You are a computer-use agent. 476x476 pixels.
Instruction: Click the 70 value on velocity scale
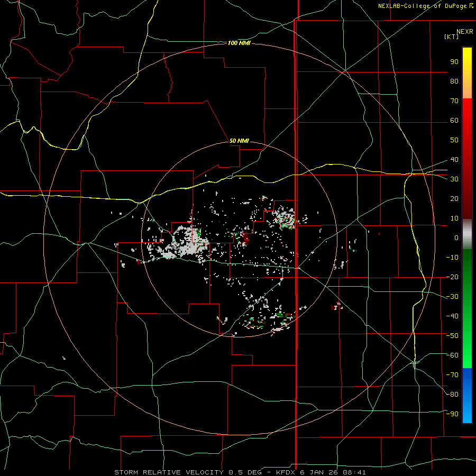pyautogui.click(x=454, y=101)
